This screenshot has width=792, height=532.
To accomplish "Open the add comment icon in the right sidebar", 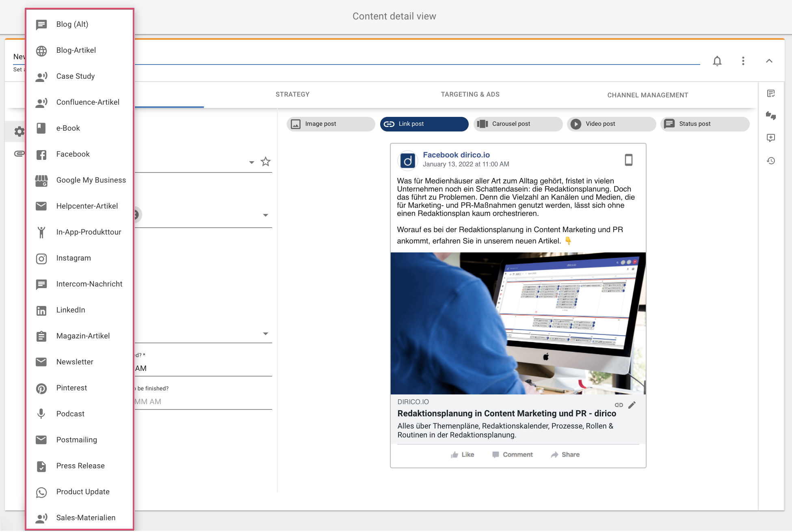I will coord(771,138).
